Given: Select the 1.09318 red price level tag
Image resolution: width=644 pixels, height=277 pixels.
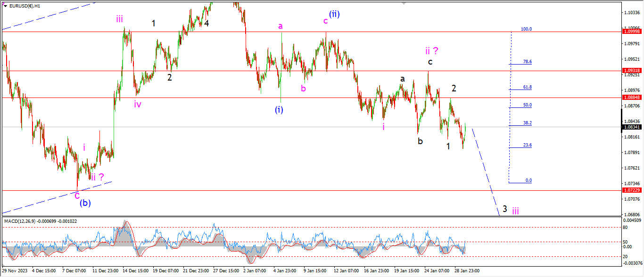Looking at the screenshot, I should (632, 71).
